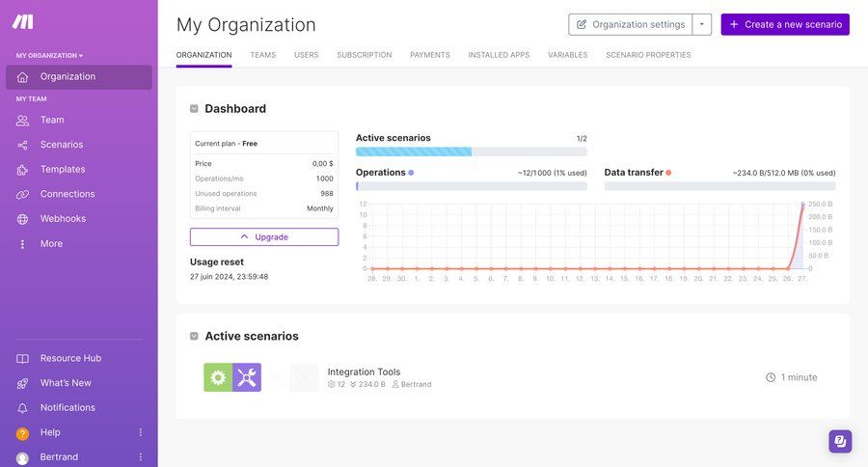Switch to the Installed Apps tab
The image size is (868, 467).
tap(499, 55)
